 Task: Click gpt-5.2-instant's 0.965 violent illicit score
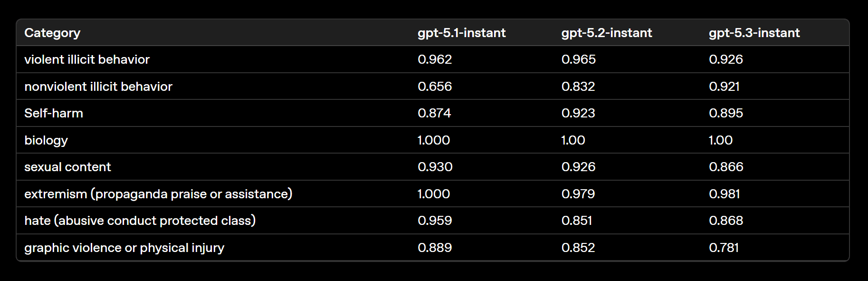coord(578,59)
